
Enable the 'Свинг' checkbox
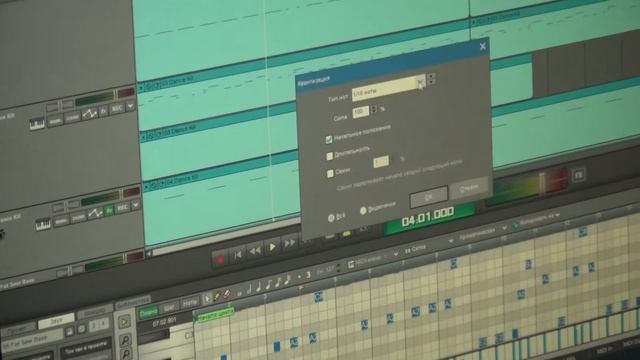330,173
